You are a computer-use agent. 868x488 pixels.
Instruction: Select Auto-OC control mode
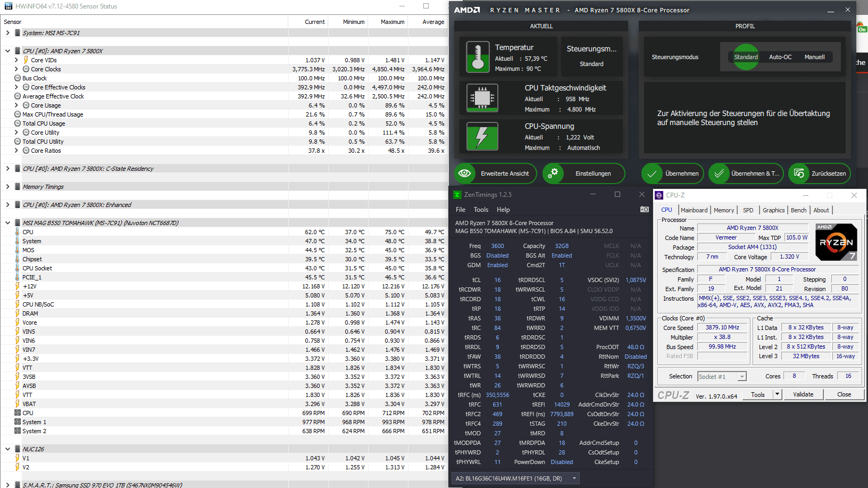(780, 57)
